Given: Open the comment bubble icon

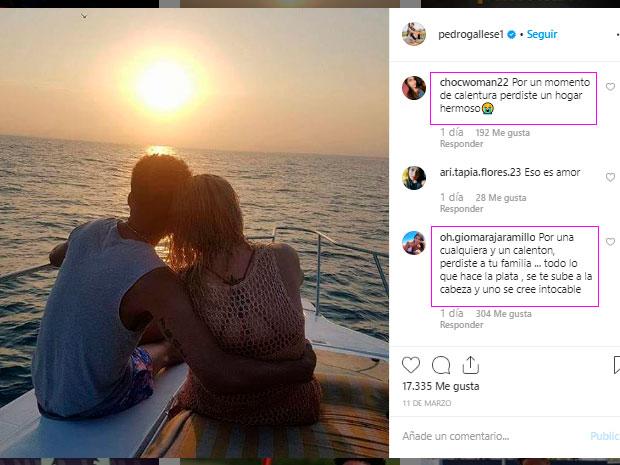Looking at the screenshot, I should pos(441,365).
